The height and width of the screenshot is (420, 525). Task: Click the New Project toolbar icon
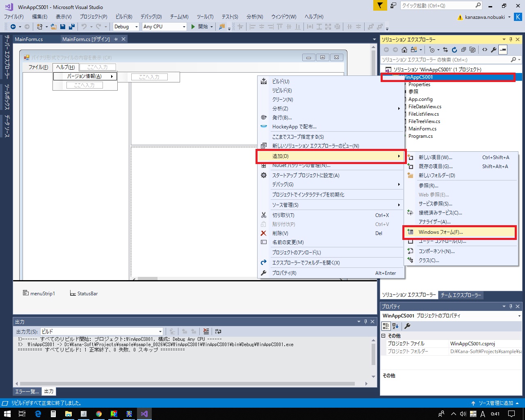[x=39, y=27]
